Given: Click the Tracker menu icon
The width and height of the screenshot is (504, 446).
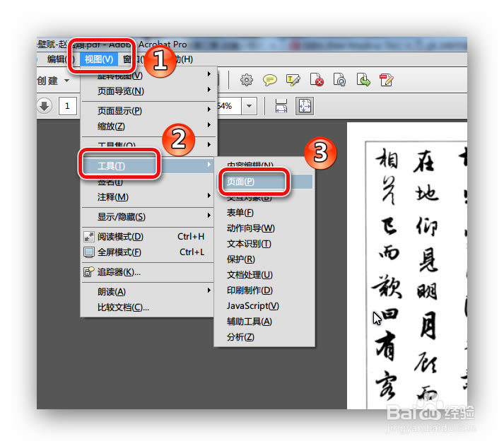Looking at the screenshot, I should pyautogui.click(x=89, y=272).
